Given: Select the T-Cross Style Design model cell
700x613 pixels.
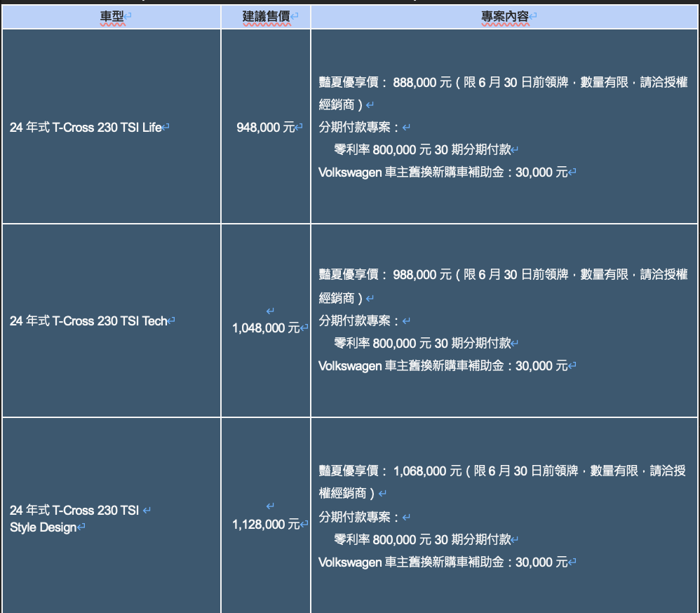Looking at the screenshot, I should [74, 519].
